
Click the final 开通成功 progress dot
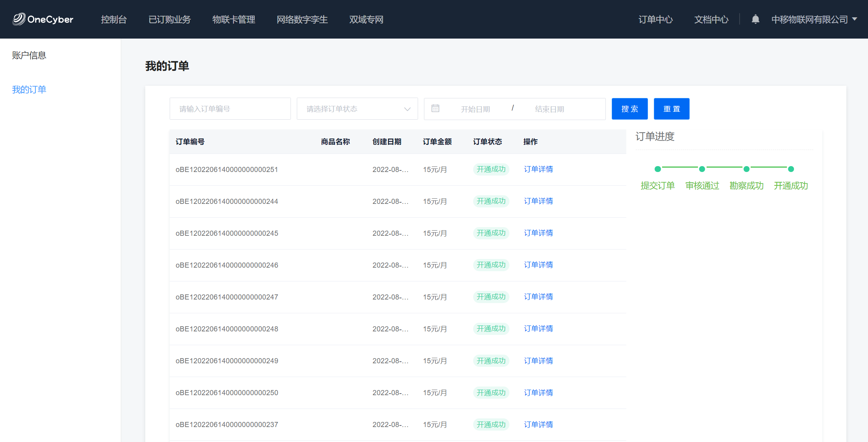pos(791,169)
